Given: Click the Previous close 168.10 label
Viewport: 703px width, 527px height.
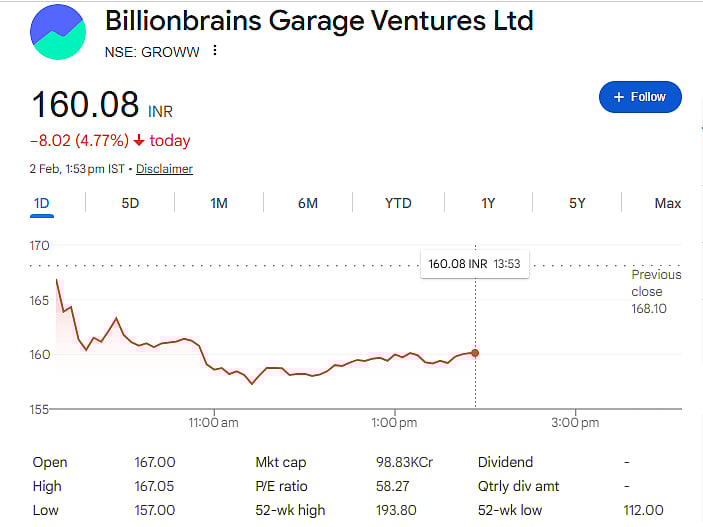Looking at the screenshot, I should (x=656, y=291).
